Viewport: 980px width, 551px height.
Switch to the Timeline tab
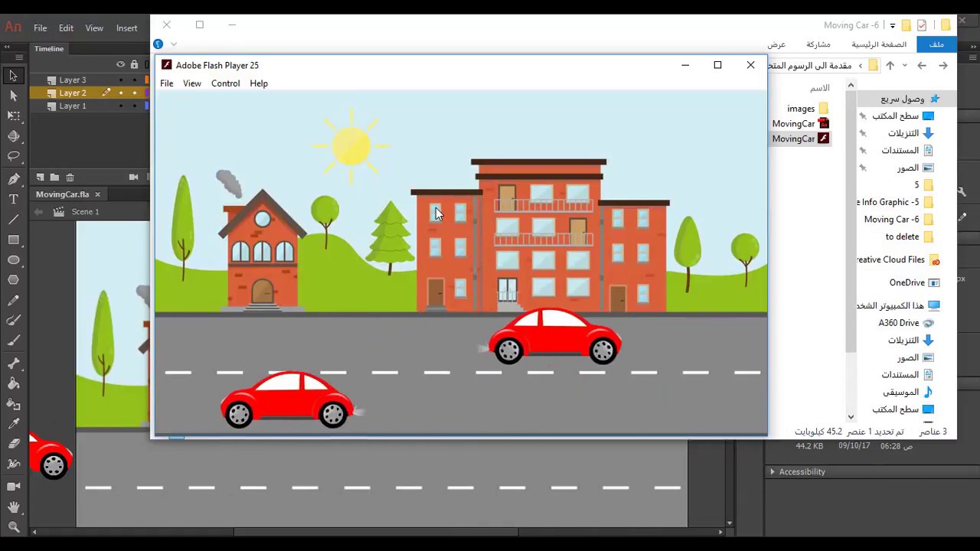click(x=49, y=48)
